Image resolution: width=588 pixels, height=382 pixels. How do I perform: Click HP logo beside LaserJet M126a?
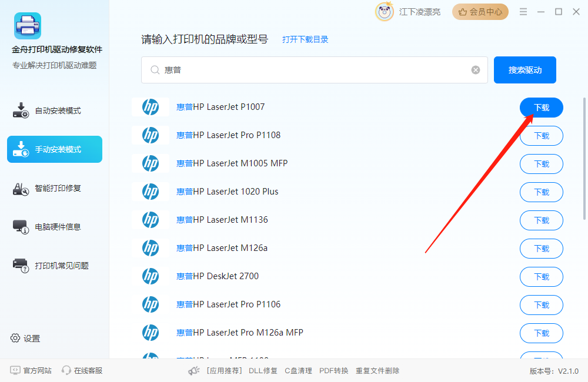[151, 248]
